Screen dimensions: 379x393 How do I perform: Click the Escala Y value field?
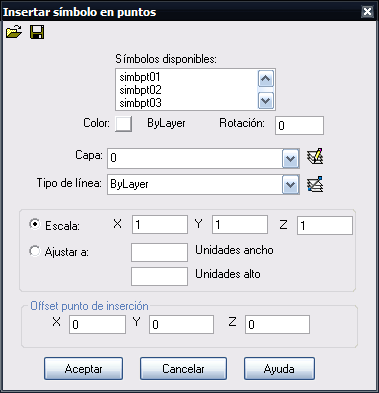click(x=240, y=224)
